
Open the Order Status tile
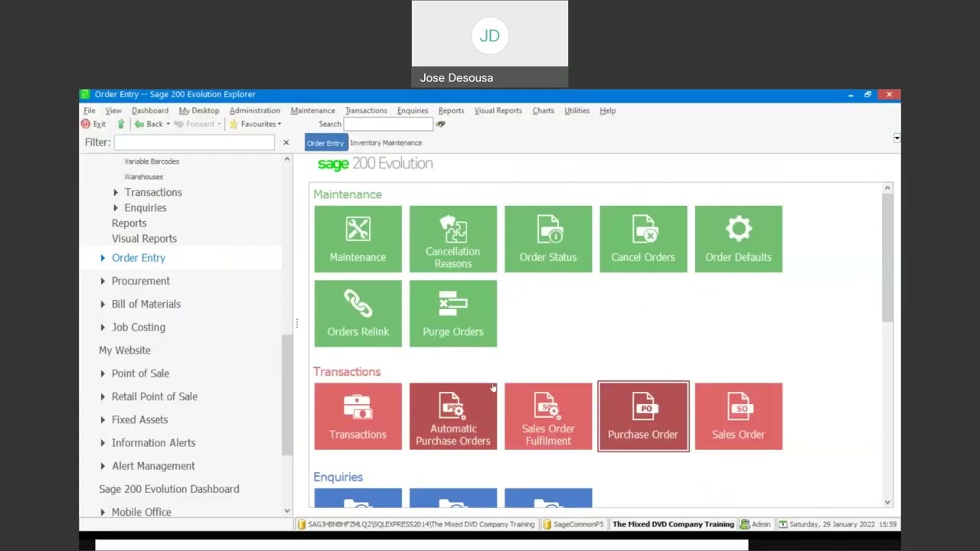coord(548,239)
